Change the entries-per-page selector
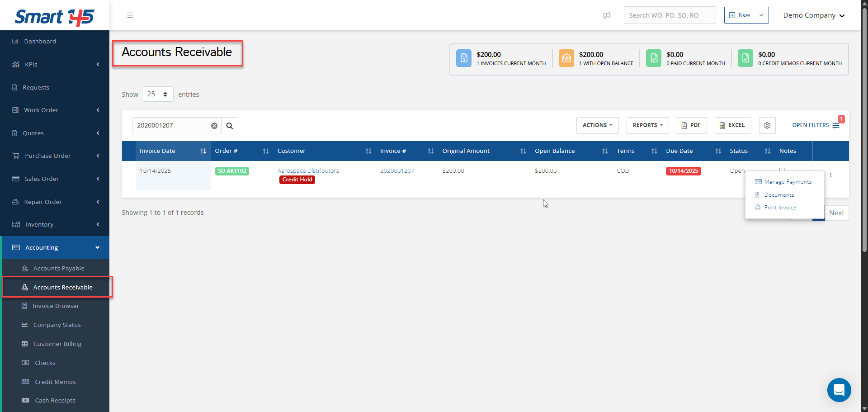The height and width of the screenshot is (412, 868). coord(158,94)
